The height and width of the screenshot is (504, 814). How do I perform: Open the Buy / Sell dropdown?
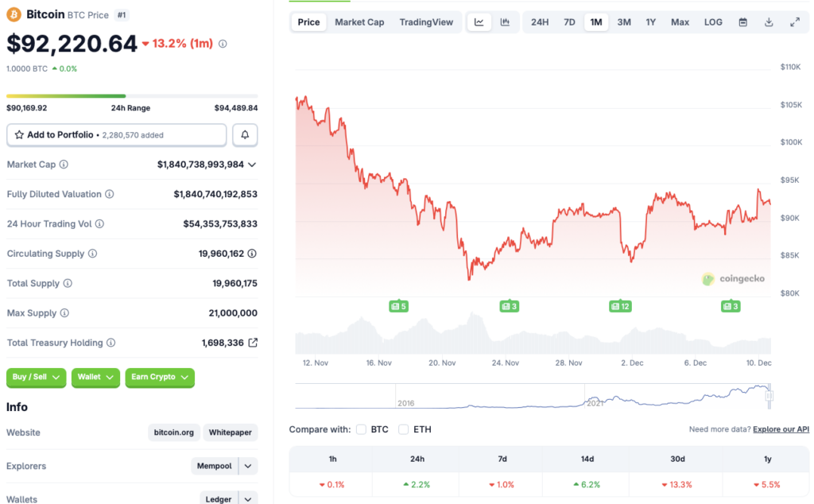coord(36,378)
